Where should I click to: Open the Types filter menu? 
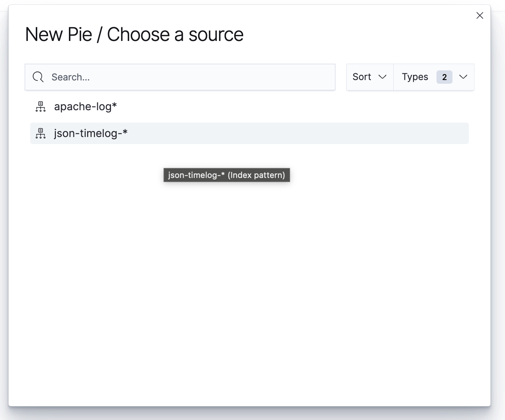click(x=433, y=77)
